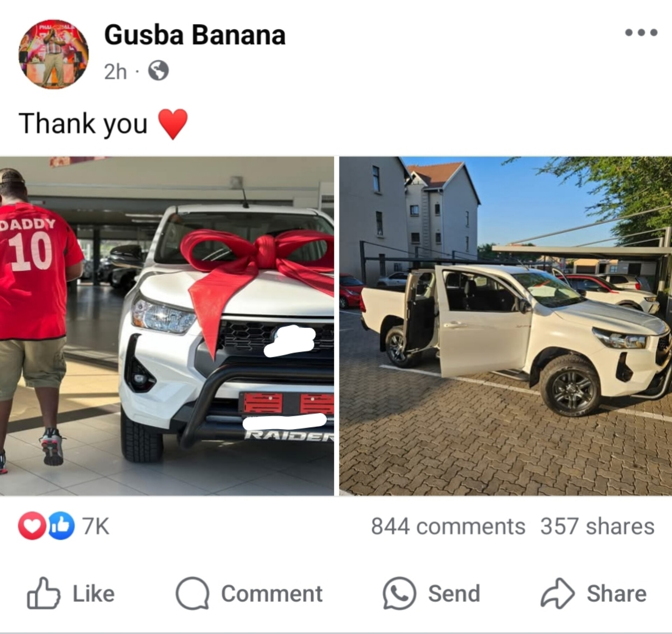Open the three-dot post options menu
The height and width of the screenshot is (634, 672).
[641, 33]
